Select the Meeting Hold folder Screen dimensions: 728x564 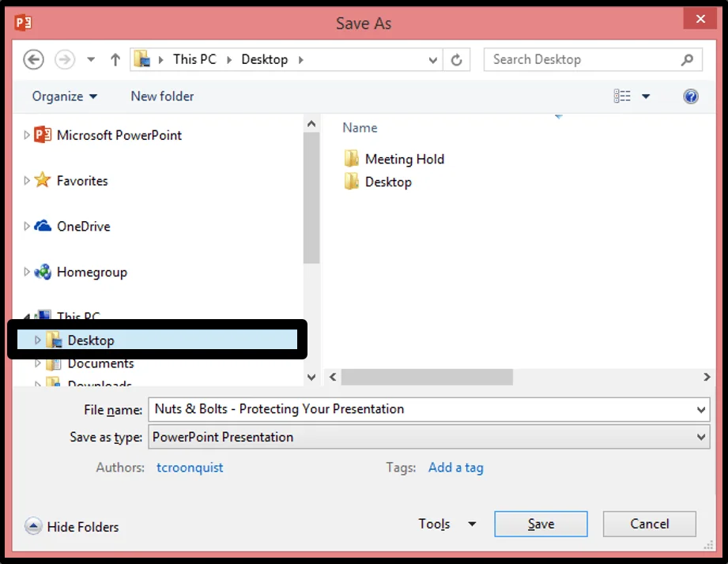coord(405,159)
